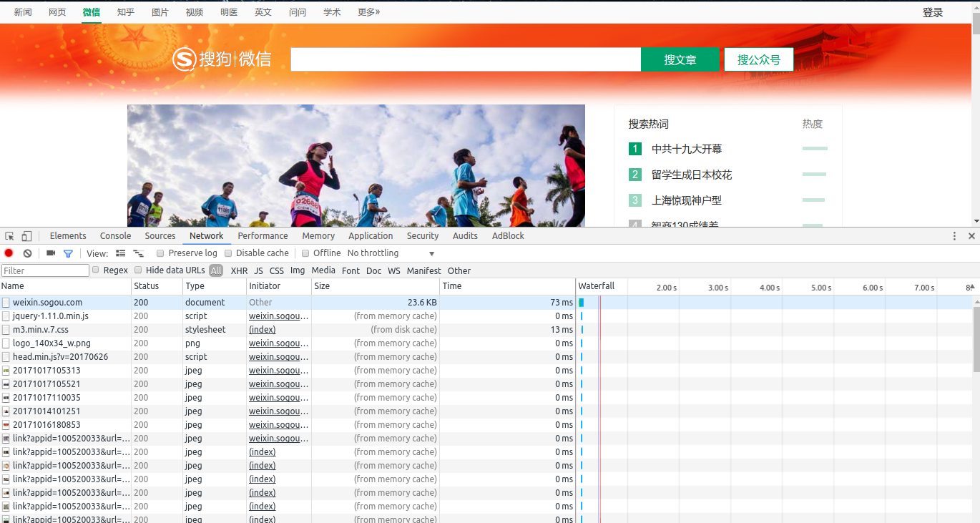The width and height of the screenshot is (980, 523).
Task: Toggle the network filter funnel icon
Action: tap(68, 253)
